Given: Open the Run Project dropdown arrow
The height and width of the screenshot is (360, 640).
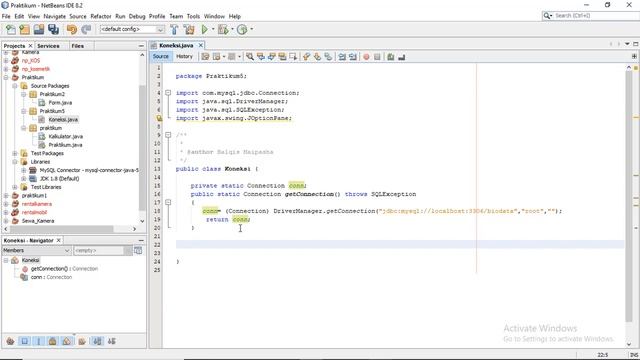Looking at the screenshot, I should [x=213, y=29].
